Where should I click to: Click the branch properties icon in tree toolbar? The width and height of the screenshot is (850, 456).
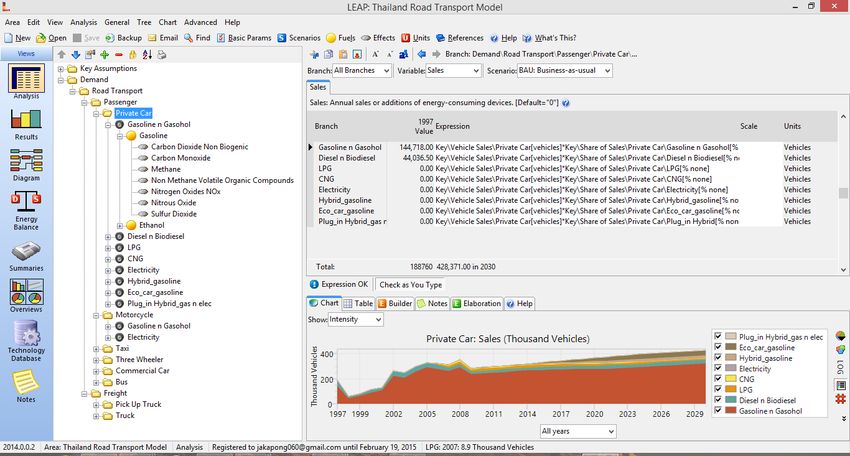coord(90,55)
